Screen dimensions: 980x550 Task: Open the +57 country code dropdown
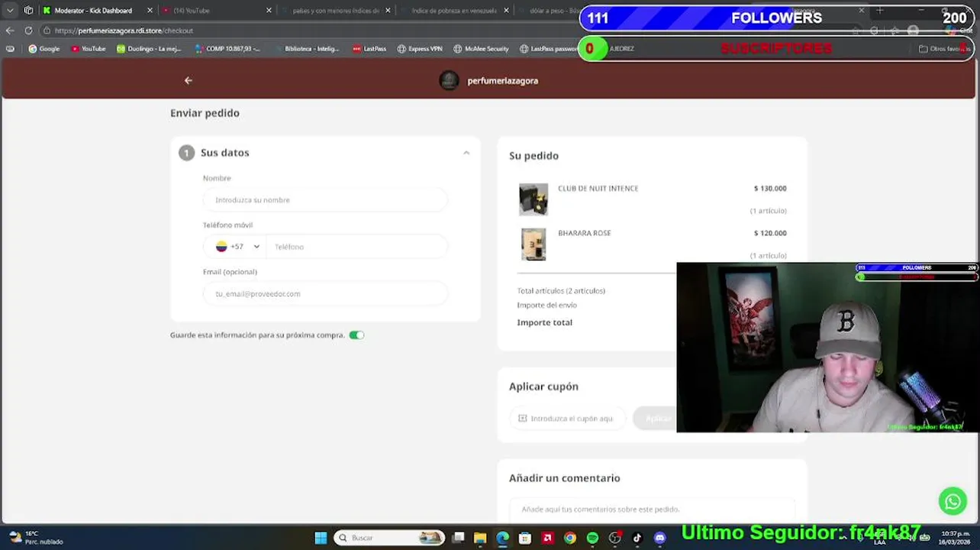coord(237,247)
